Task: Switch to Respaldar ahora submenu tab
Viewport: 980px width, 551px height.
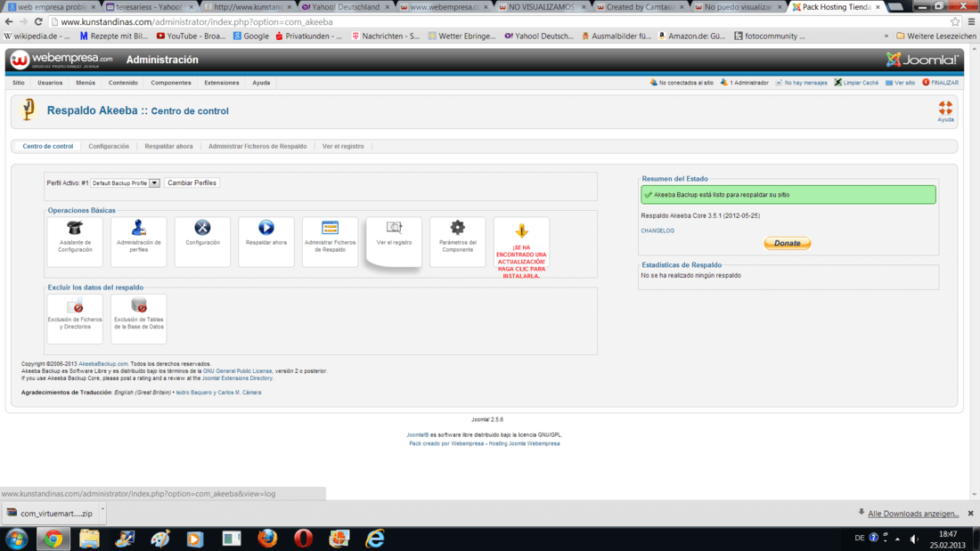Action: click(168, 146)
